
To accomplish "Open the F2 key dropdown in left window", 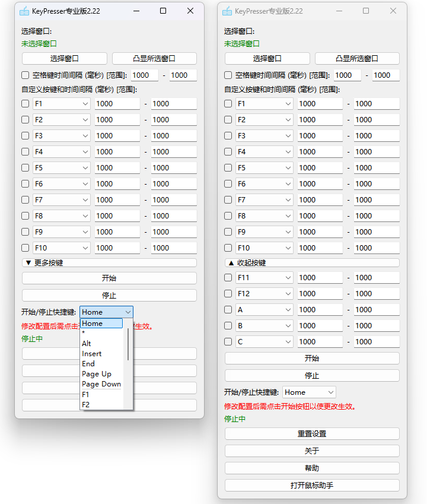I will [x=61, y=120].
